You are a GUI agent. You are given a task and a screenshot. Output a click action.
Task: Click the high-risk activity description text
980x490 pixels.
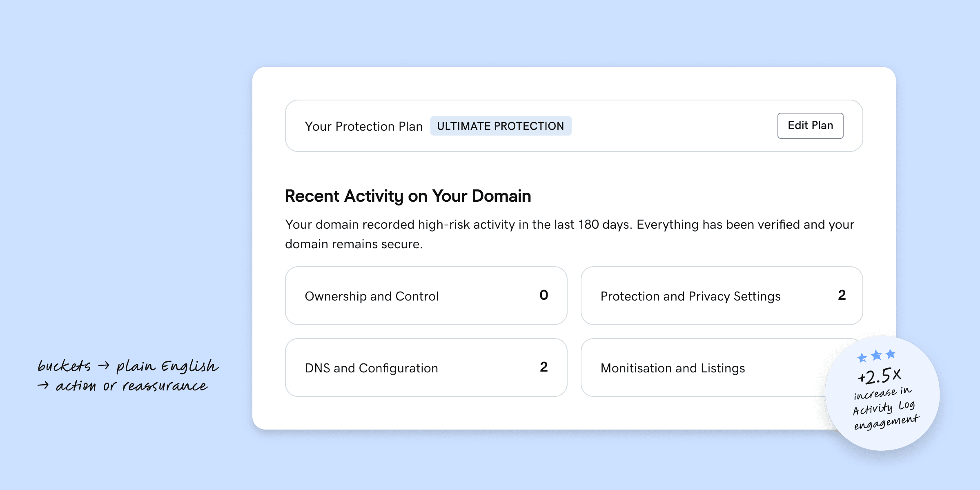tap(569, 234)
